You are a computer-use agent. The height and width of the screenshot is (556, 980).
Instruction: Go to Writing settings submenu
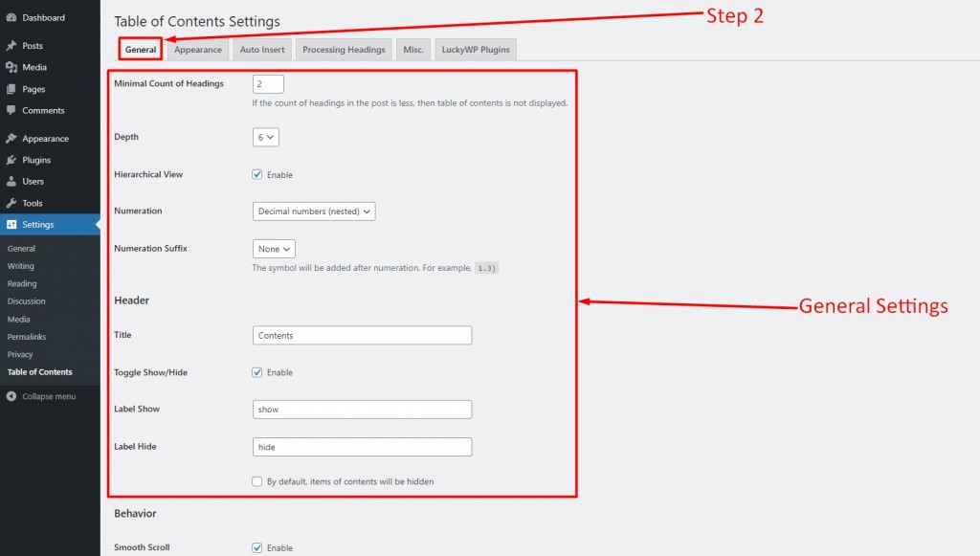(x=21, y=265)
